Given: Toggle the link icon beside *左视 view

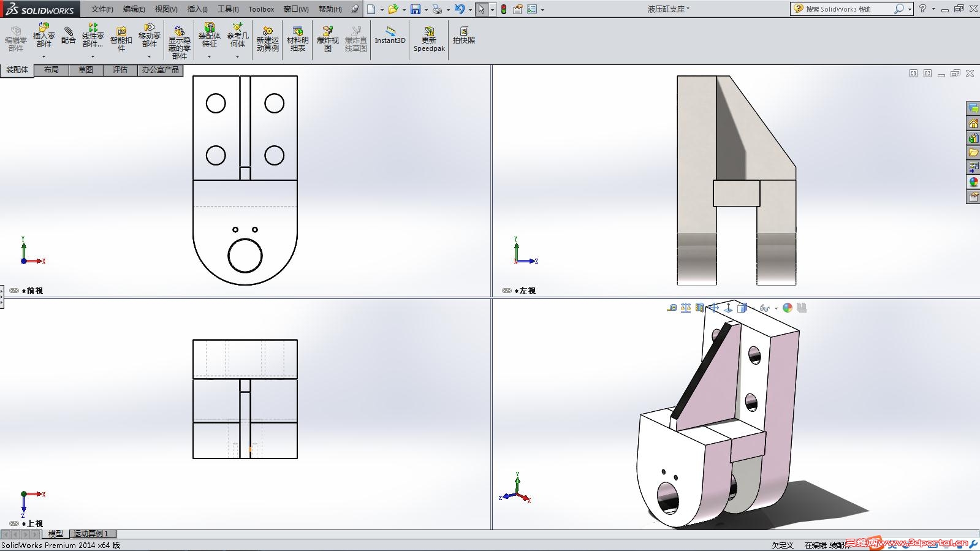Looking at the screenshot, I should pos(507,291).
